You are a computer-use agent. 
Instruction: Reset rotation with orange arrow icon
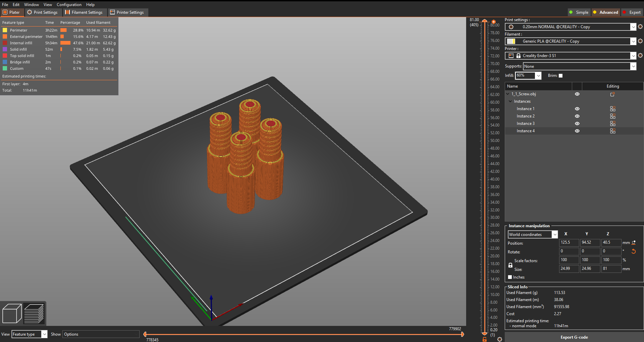[x=634, y=251]
